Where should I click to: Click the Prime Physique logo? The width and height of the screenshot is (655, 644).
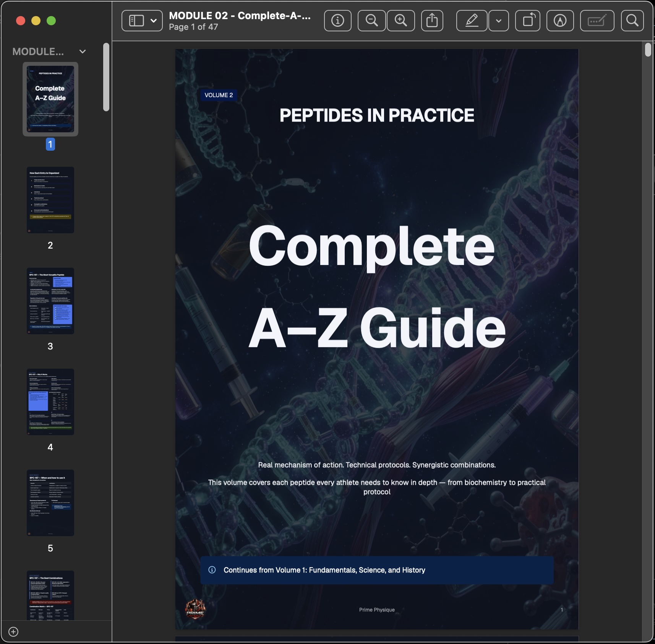pyautogui.click(x=195, y=609)
